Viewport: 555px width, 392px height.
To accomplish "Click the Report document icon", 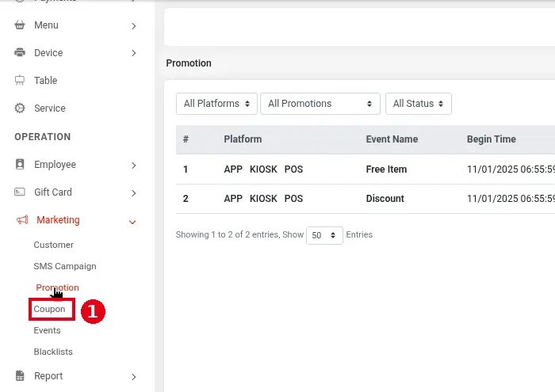I will 20,375.
